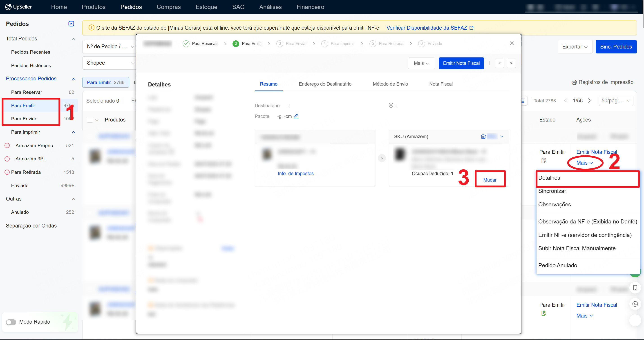Select Sincronizar from the Mais menu
The width and height of the screenshot is (644, 340).
point(552,191)
